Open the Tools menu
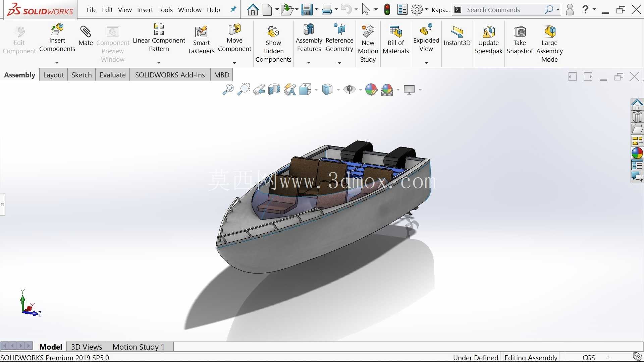The height and width of the screenshot is (362, 644). pyautogui.click(x=165, y=10)
